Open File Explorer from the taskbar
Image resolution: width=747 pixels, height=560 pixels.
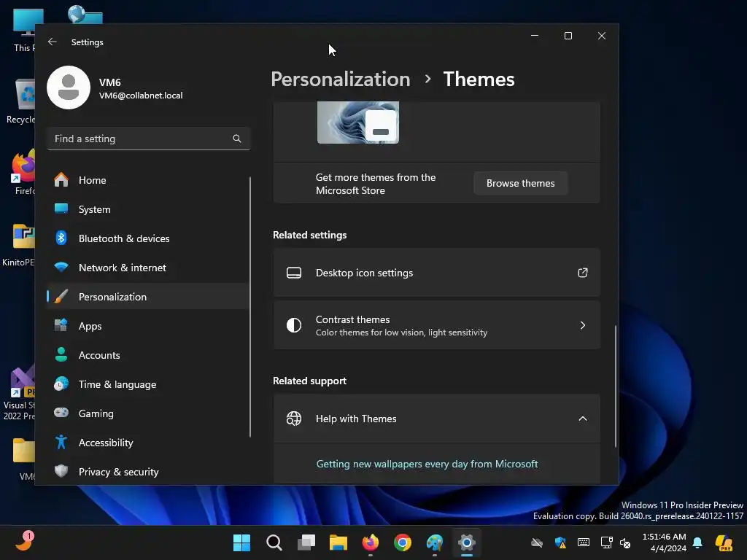pyautogui.click(x=338, y=542)
